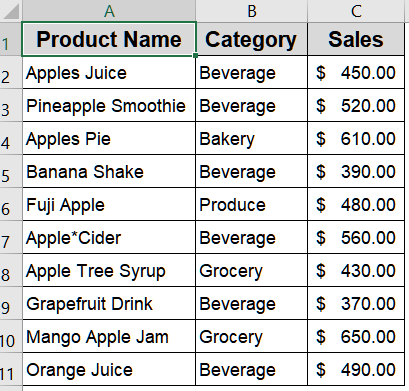The height and width of the screenshot is (391, 409).
Task: Select the Grapefruit Drink cell
Action: [x=109, y=303]
